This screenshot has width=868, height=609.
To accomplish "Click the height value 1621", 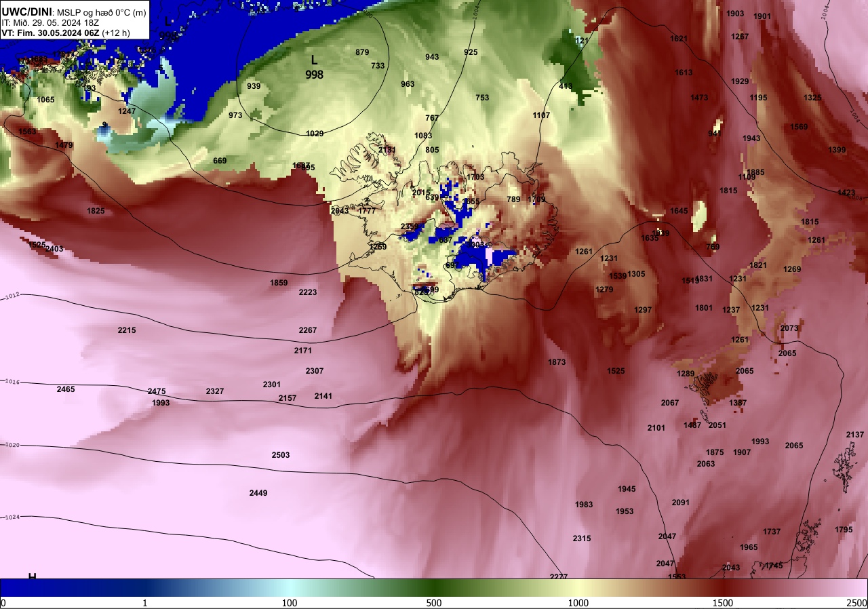I will [x=679, y=39].
